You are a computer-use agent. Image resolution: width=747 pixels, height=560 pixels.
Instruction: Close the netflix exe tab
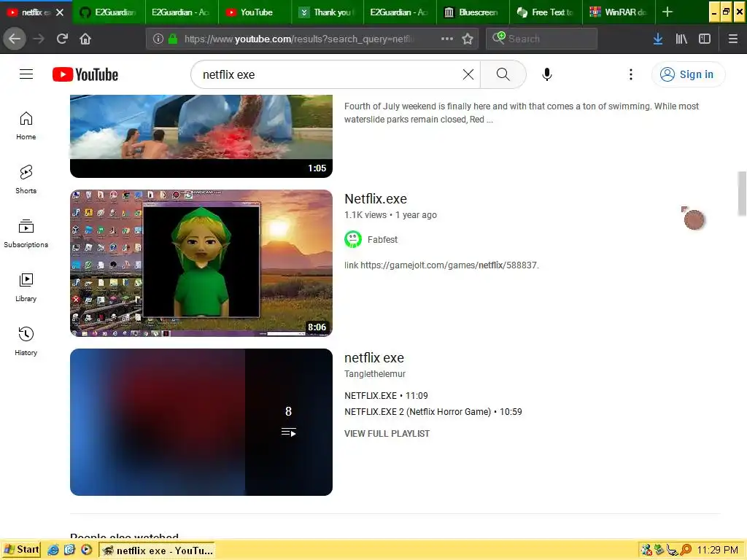click(x=60, y=12)
